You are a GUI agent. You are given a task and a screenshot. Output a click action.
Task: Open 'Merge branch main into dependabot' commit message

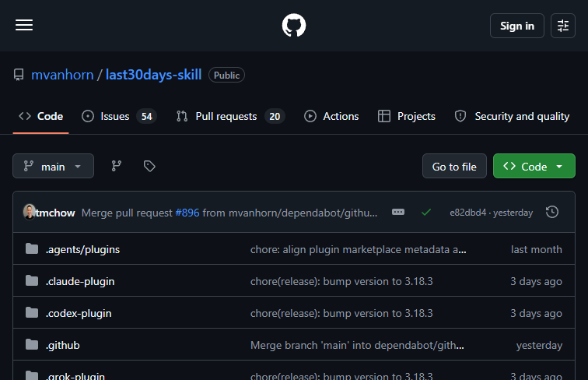357,345
